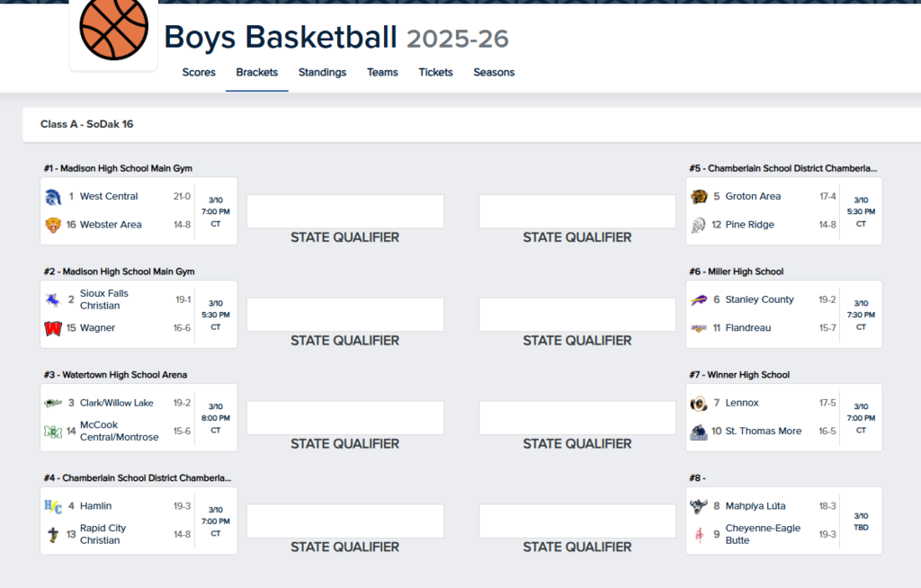The image size is (921, 588).
Task: Click Stanley County buffalo logo
Action: tap(699, 300)
